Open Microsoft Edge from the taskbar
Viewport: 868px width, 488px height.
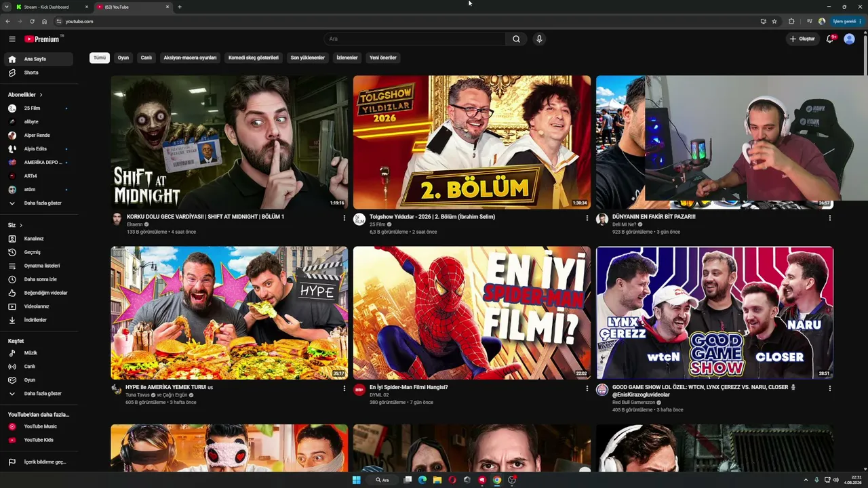tap(422, 480)
